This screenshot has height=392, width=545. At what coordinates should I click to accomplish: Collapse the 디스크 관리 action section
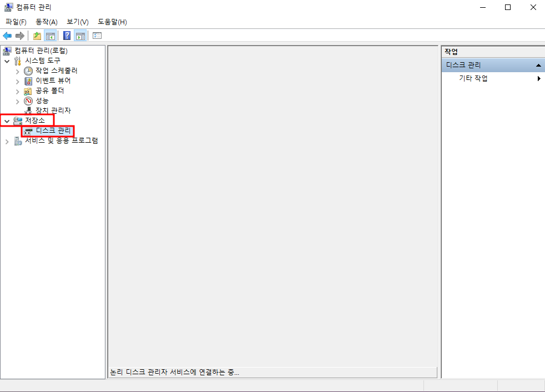(x=538, y=65)
